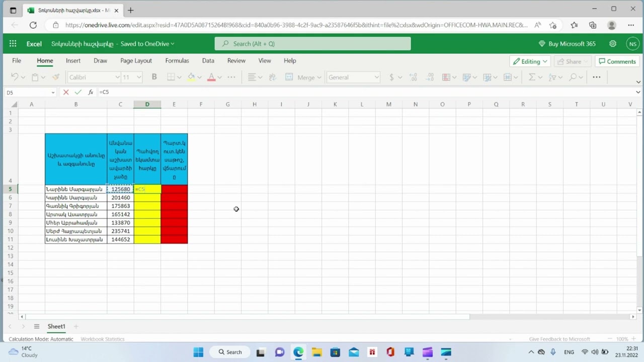Select cell containing 201460
644x362 pixels.
point(120,198)
